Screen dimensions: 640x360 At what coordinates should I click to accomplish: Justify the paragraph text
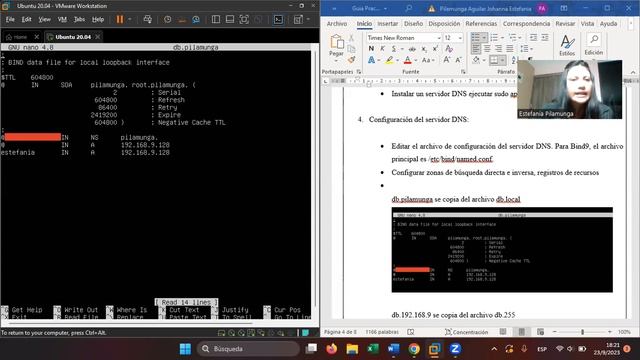(x=510, y=49)
